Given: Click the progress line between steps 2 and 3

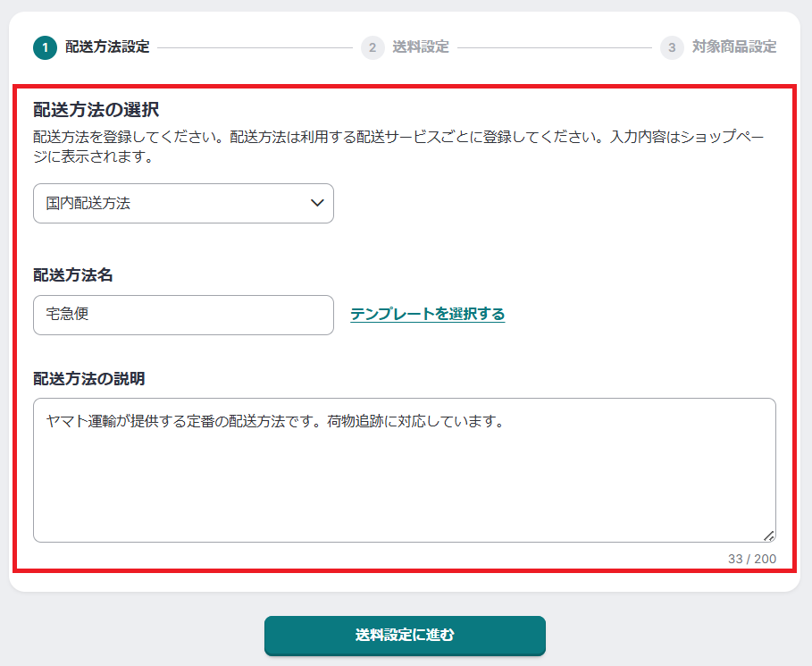Looking at the screenshot, I should pos(554,47).
